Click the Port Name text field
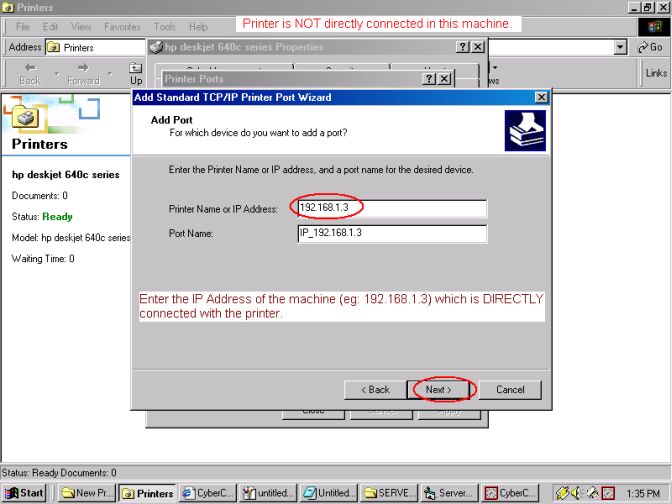Screen dimensions: 672x504 [x=391, y=234]
